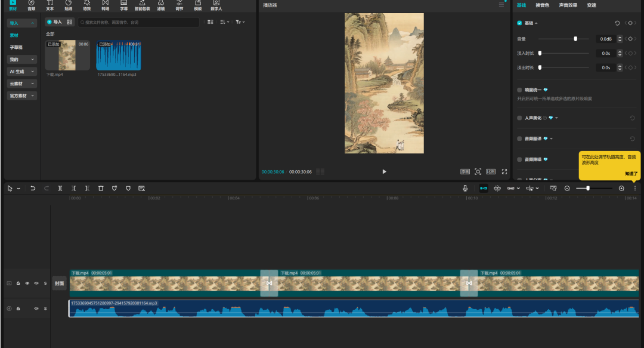
Task: Switch to the 变速 tab
Action: click(x=592, y=5)
